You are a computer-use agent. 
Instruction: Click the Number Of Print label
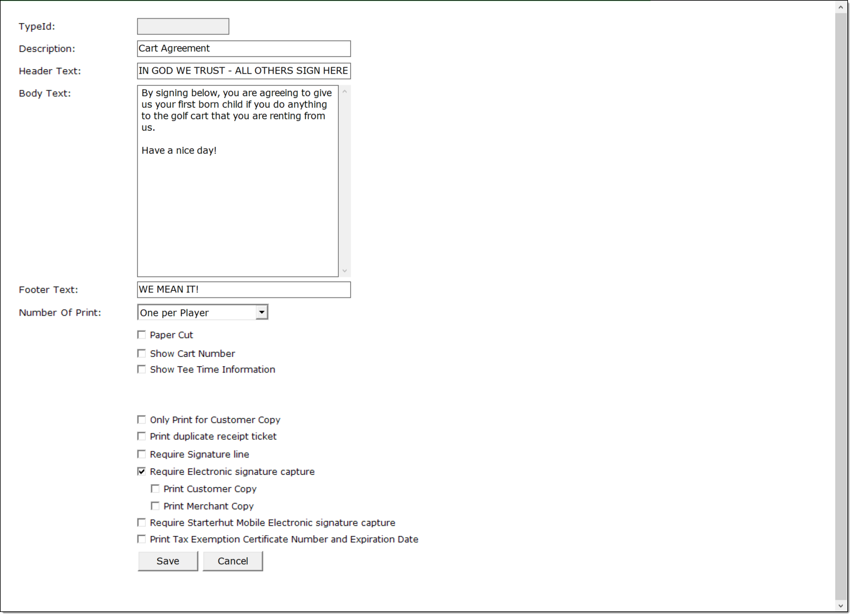(x=60, y=313)
